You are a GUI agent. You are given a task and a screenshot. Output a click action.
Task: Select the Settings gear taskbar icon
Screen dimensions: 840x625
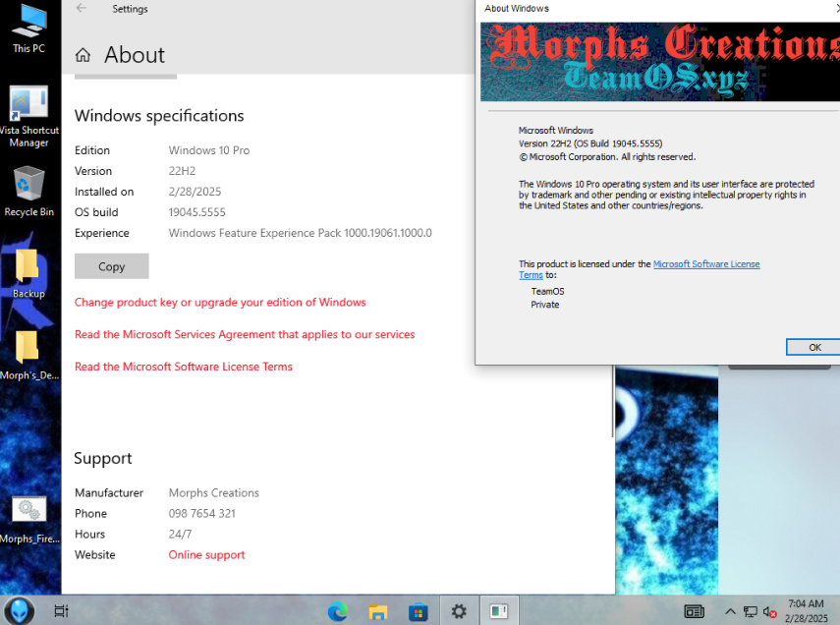pyautogui.click(x=459, y=611)
